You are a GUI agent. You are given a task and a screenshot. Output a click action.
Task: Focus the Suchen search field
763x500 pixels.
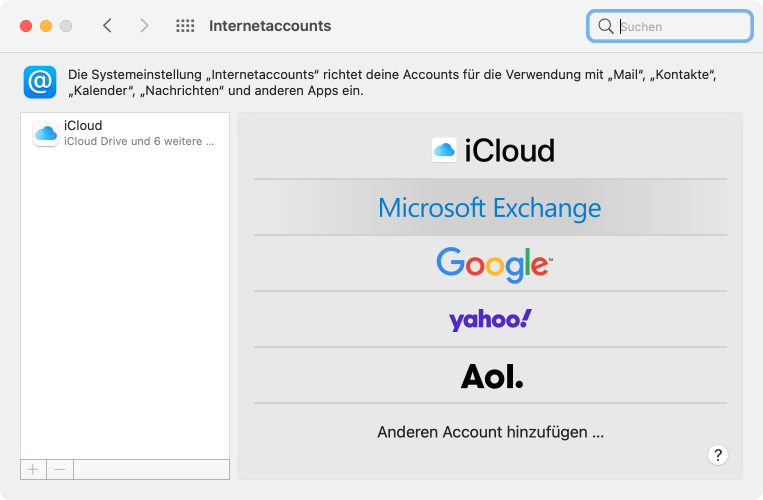coord(680,27)
